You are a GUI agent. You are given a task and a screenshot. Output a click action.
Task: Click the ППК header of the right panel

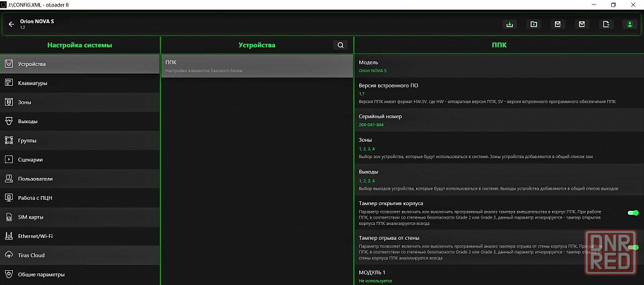tap(499, 45)
